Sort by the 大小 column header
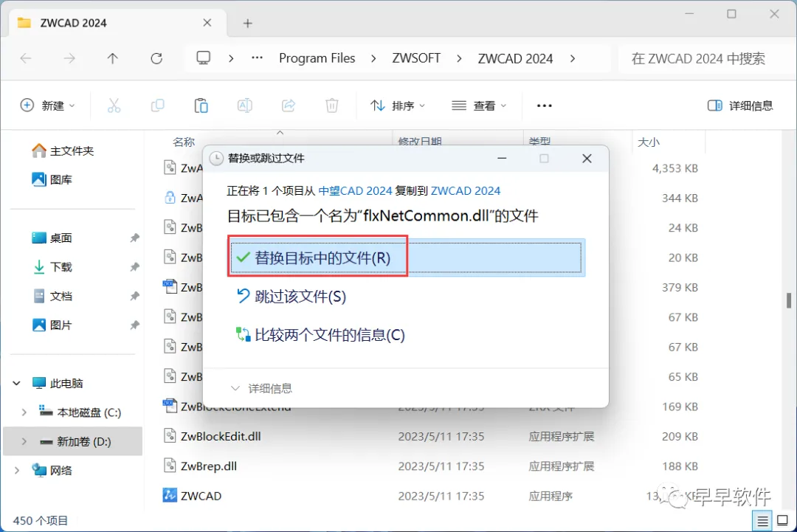The height and width of the screenshot is (532, 797). click(649, 142)
